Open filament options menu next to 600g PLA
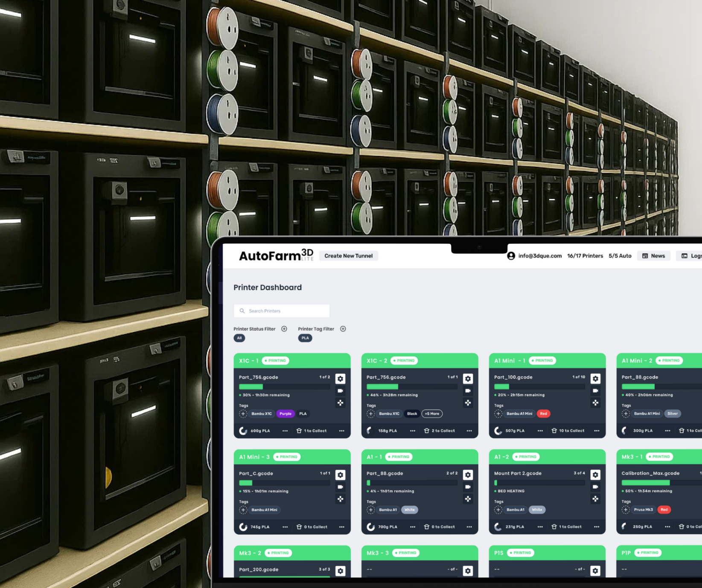702x588 pixels. tap(285, 431)
